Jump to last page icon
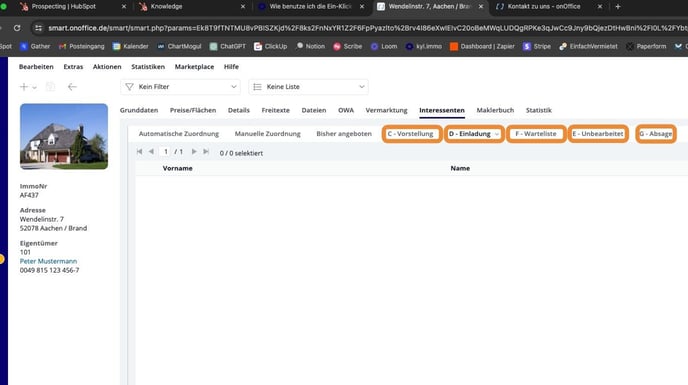This screenshot has height=385, width=688. tap(206, 151)
